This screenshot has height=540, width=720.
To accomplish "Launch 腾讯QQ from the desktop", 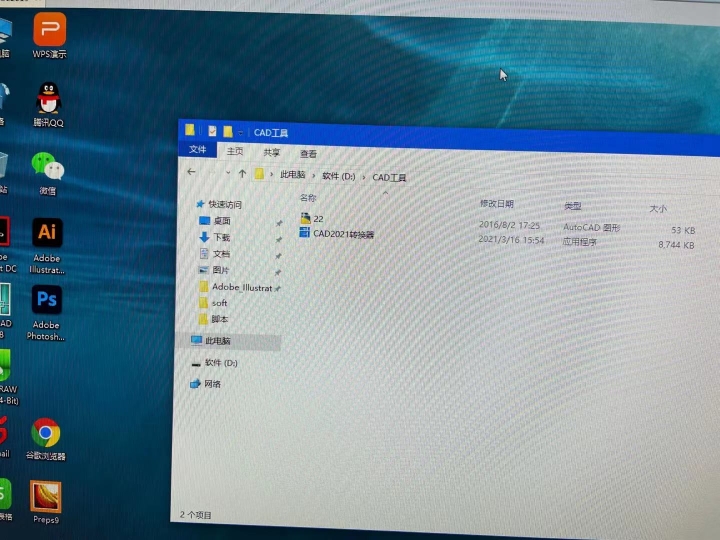I will point(48,101).
